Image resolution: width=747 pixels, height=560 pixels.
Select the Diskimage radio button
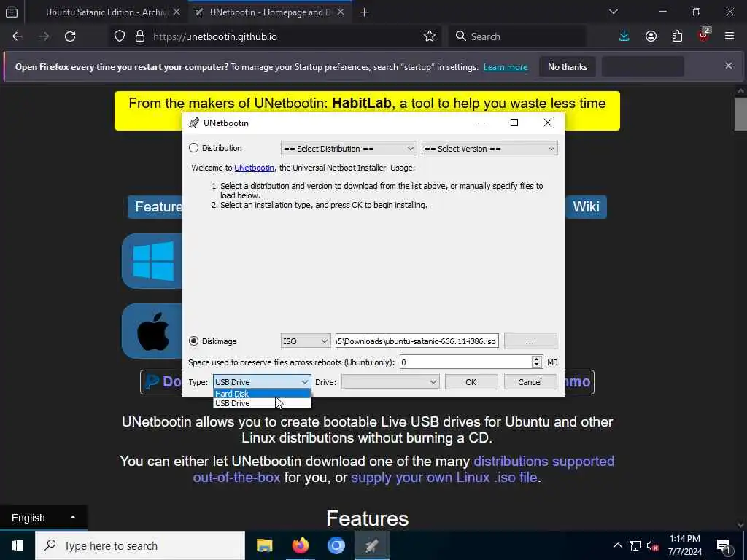[193, 341]
